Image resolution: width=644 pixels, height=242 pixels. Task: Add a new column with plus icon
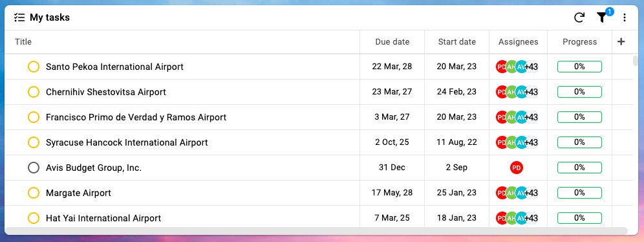[x=621, y=41]
